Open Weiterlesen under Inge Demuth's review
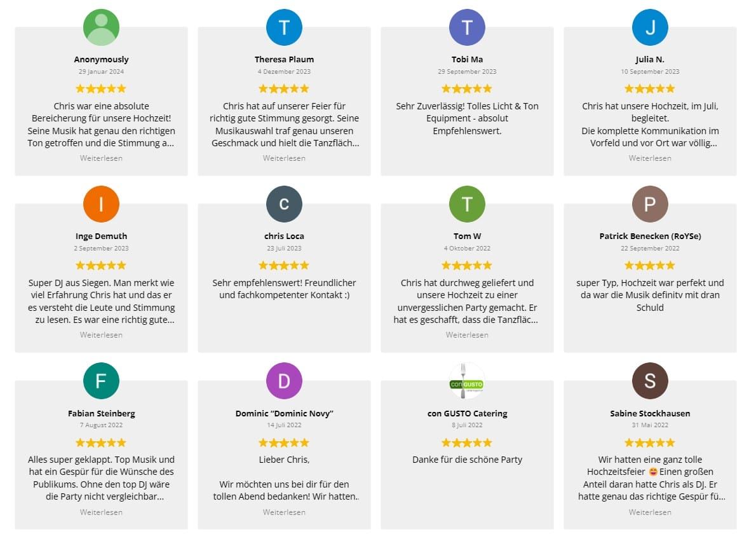 click(x=101, y=335)
